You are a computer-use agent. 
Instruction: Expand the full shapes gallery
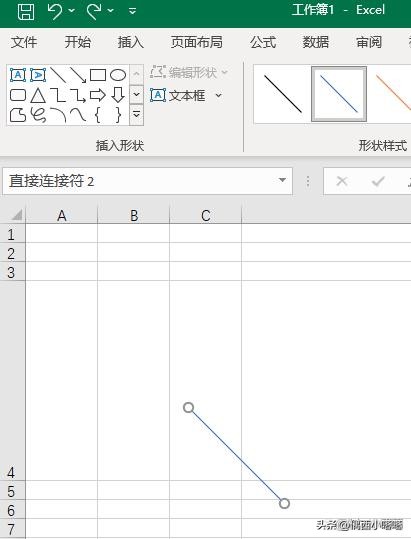136,114
